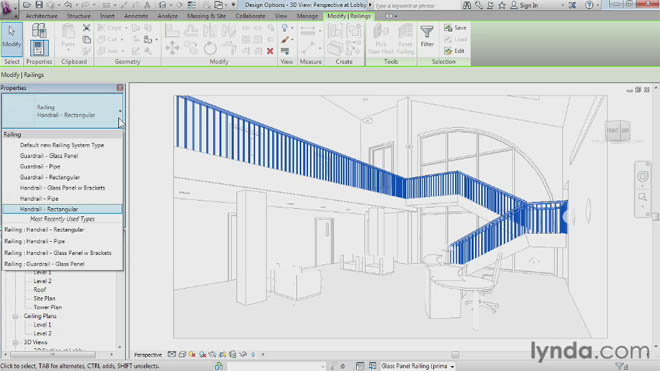This screenshot has height=371, width=660.
Task: Click Sign In in title bar
Action: pyautogui.click(x=524, y=5)
